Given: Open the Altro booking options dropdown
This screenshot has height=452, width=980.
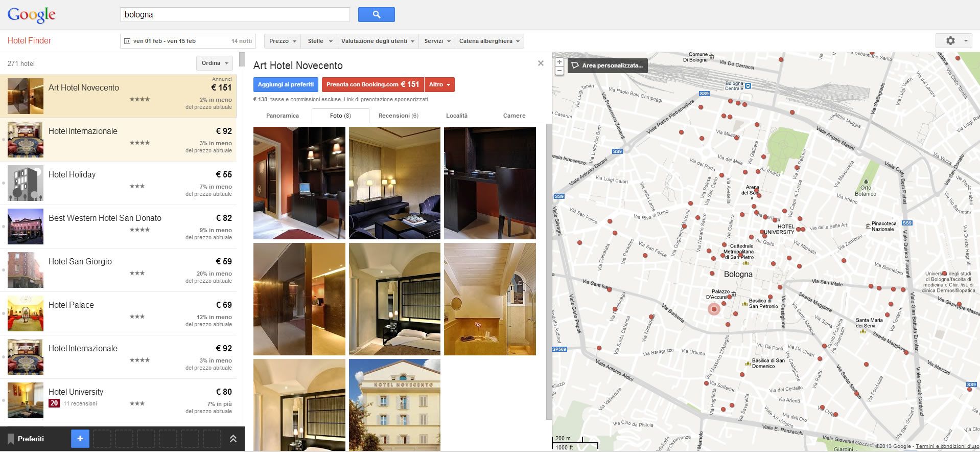Looking at the screenshot, I should (x=439, y=84).
